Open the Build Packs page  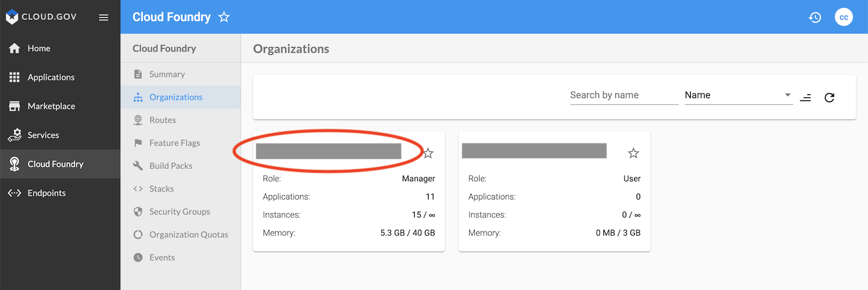[x=181, y=166]
